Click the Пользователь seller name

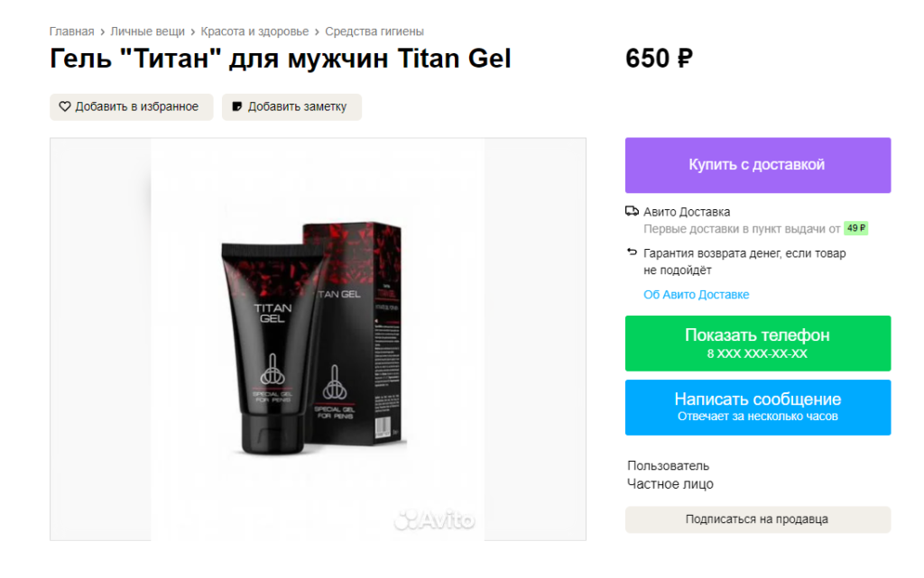(668, 465)
